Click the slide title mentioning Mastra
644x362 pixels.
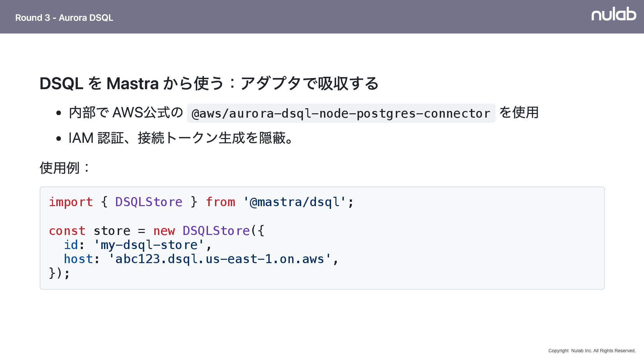(209, 83)
